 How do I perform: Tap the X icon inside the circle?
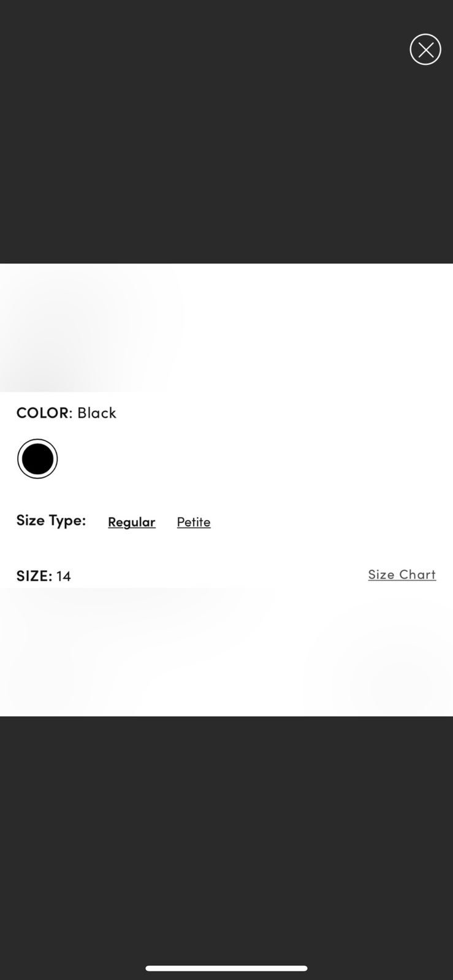pos(425,50)
